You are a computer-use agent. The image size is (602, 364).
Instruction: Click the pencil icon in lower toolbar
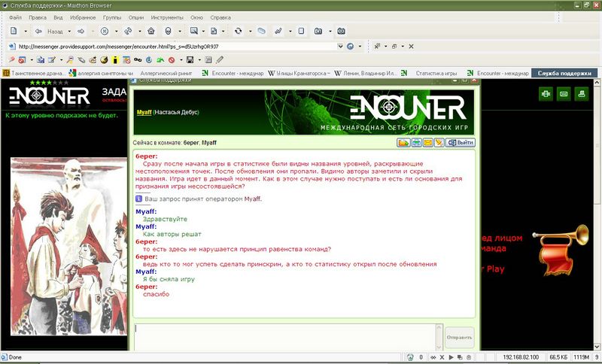pyautogui.click(x=220, y=60)
